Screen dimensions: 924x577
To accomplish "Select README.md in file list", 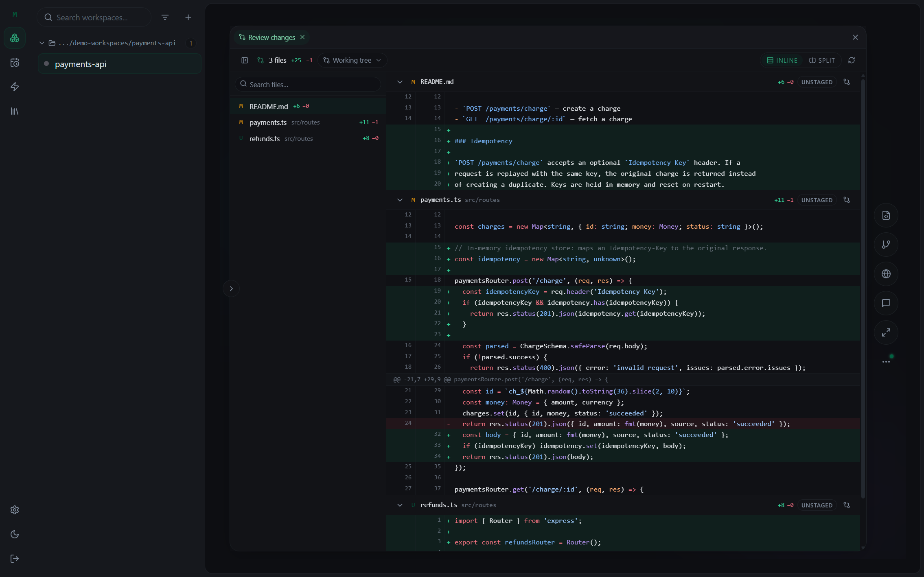I will pyautogui.click(x=308, y=106).
